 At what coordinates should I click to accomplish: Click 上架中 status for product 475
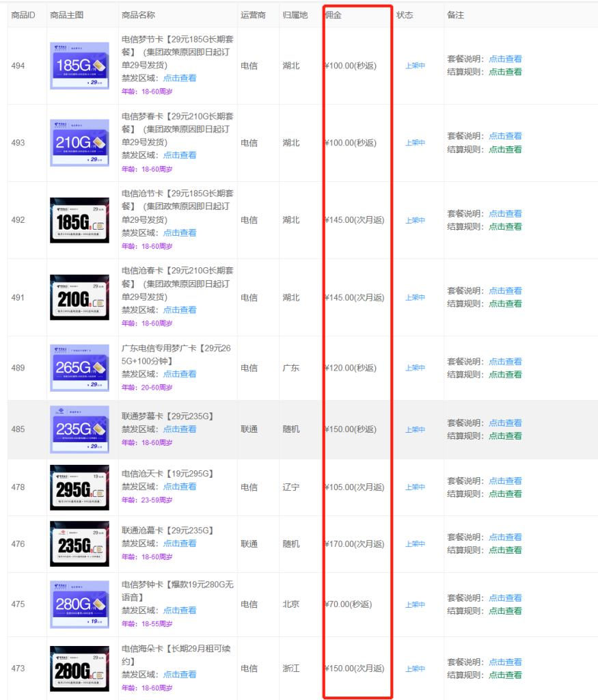click(x=415, y=604)
